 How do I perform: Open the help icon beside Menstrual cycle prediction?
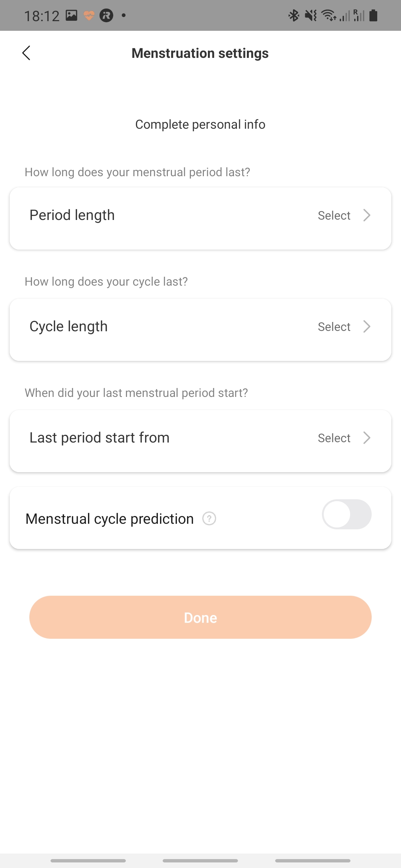point(209,518)
